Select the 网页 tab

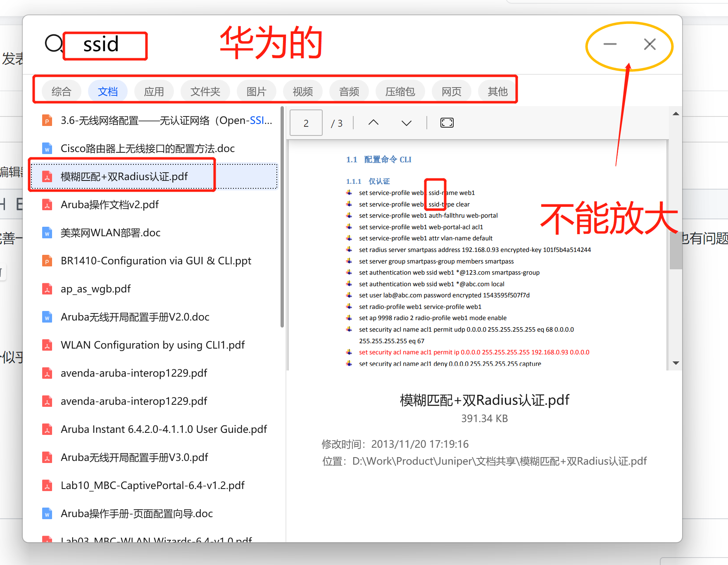452,91
